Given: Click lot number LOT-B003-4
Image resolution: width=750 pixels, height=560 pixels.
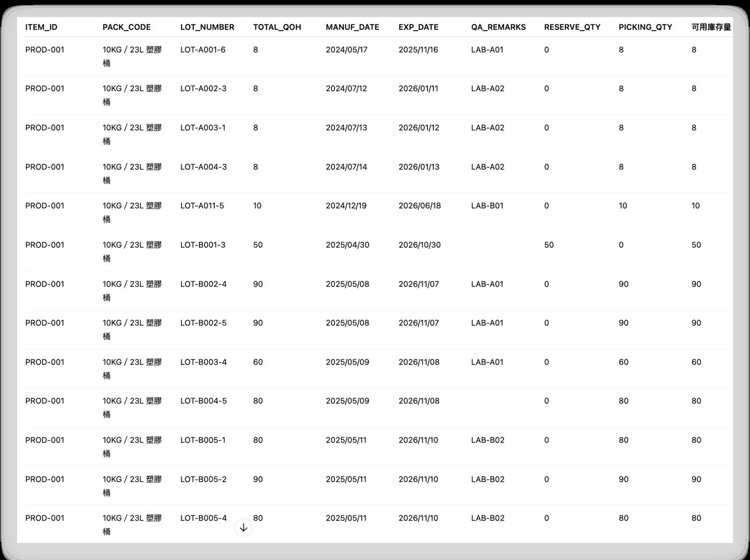Looking at the screenshot, I should 204,362.
